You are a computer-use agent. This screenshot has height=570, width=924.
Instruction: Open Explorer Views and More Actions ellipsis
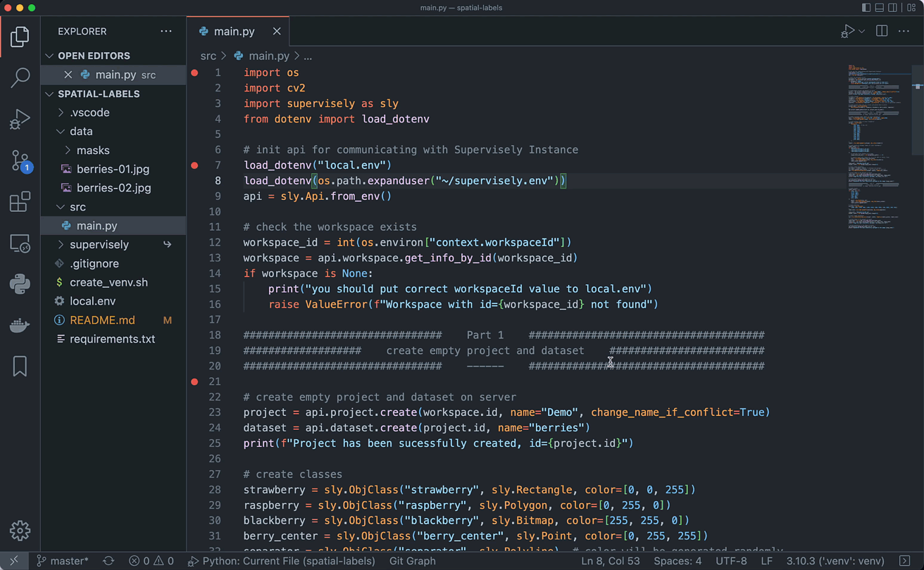coord(166,31)
